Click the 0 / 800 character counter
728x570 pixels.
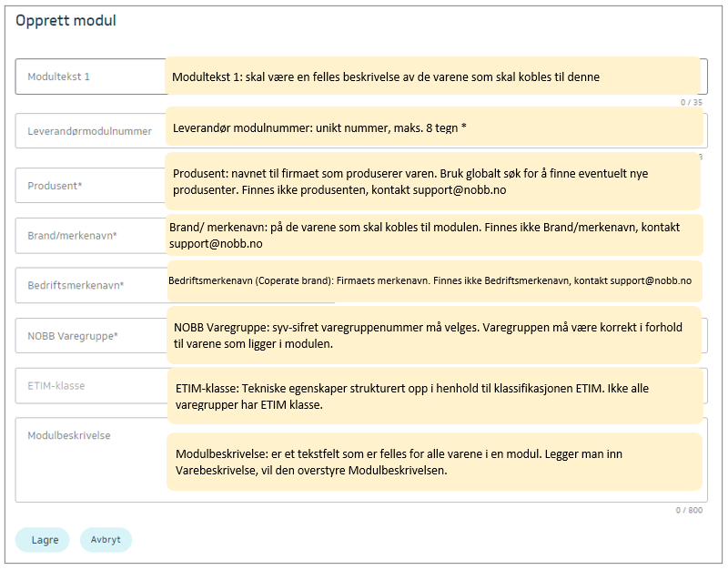point(688,510)
